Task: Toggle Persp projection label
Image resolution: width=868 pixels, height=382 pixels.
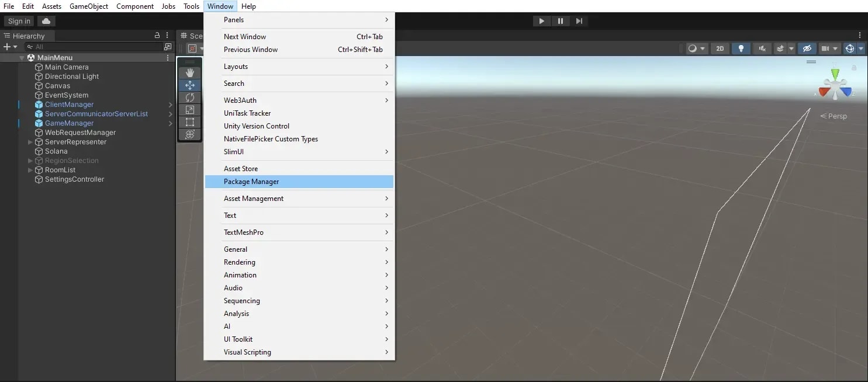Action: (x=834, y=116)
